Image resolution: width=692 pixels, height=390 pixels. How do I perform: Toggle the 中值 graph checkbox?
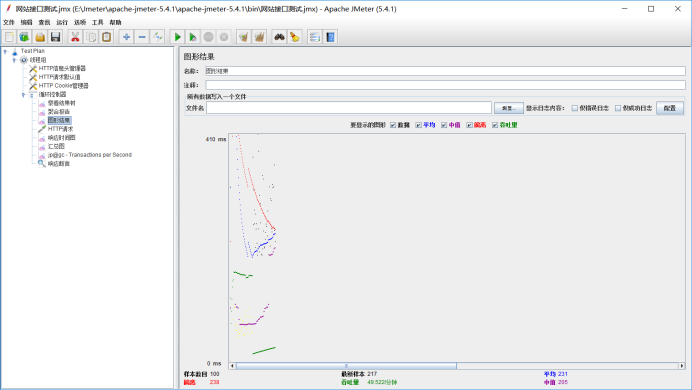point(444,125)
